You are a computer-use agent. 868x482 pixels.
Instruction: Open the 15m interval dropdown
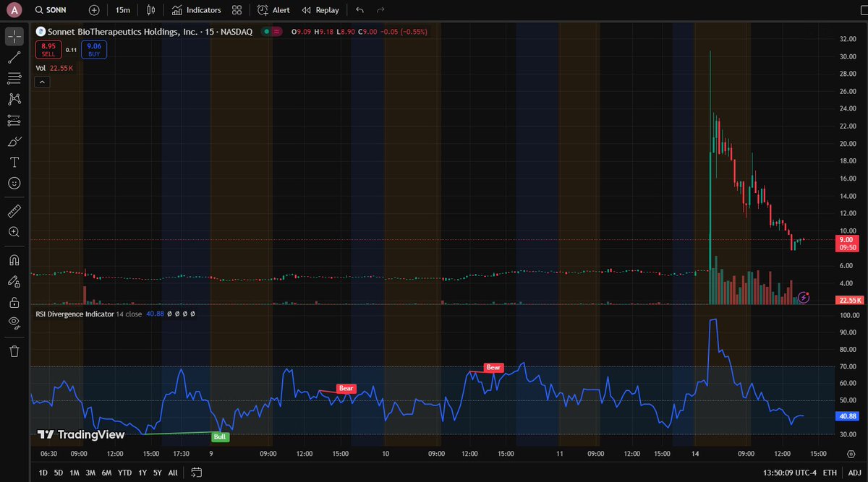[123, 10]
